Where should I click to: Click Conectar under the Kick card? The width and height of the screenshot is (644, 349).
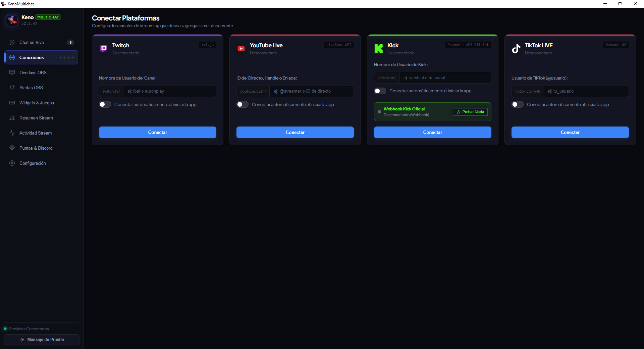point(433,132)
